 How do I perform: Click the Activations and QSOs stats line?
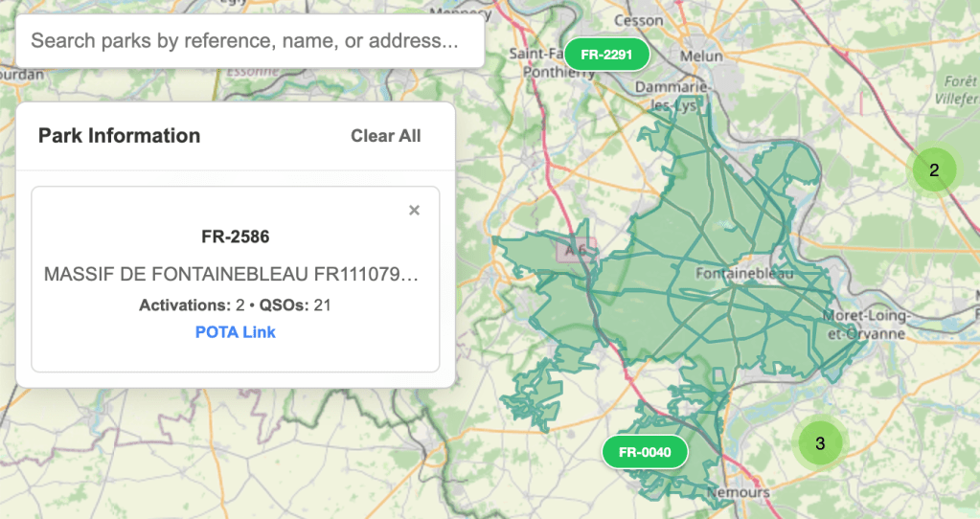[236, 305]
